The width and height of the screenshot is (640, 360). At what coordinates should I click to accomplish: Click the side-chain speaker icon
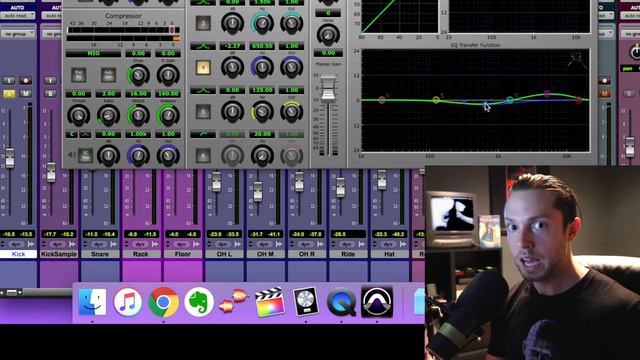72,155
